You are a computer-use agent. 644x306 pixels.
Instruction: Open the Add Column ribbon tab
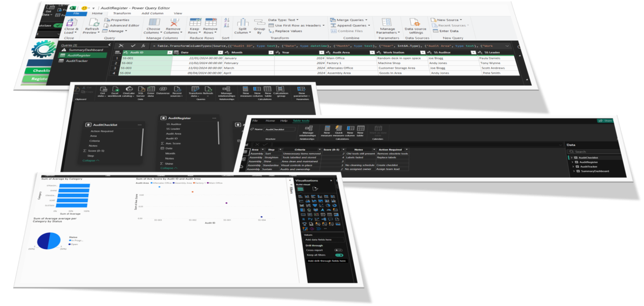152,13
